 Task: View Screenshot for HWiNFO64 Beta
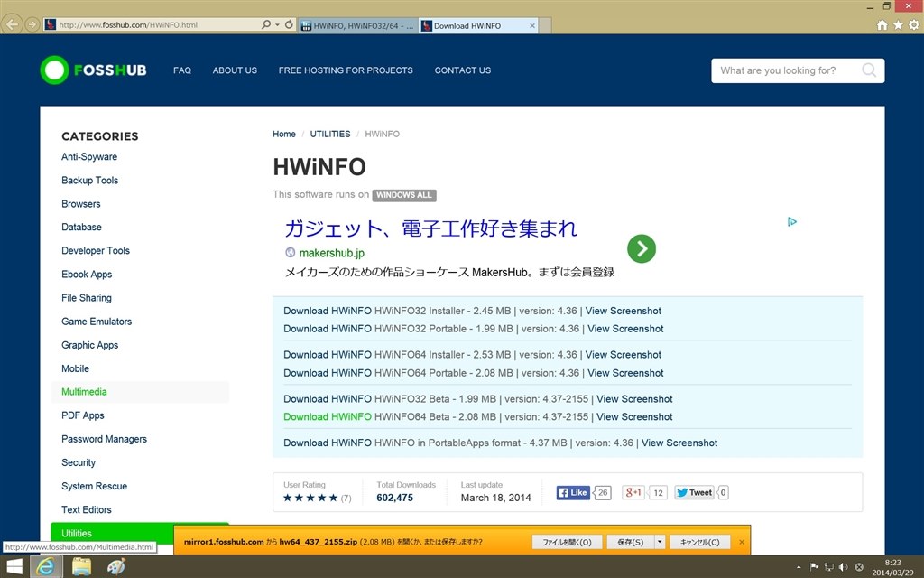634,416
